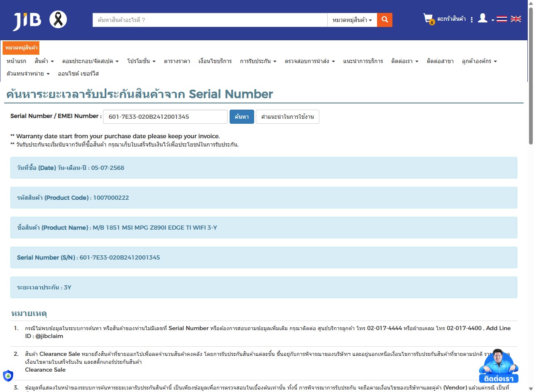Switch to English with the UK flag
The width and height of the screenshot is (534, 392).
(x=516, y=19)
